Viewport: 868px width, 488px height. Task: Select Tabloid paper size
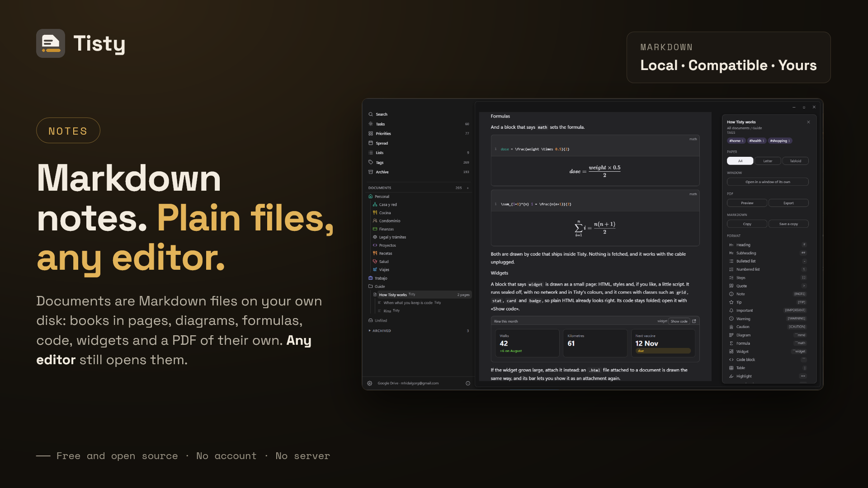pyautogui.click(x=795, y=161)
